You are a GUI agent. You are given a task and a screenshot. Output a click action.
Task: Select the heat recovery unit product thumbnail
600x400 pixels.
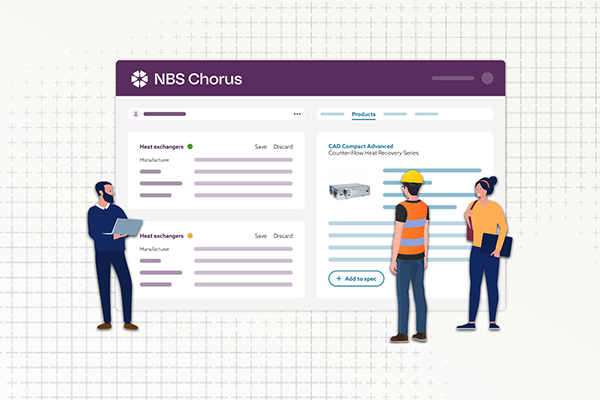[349, 191]
